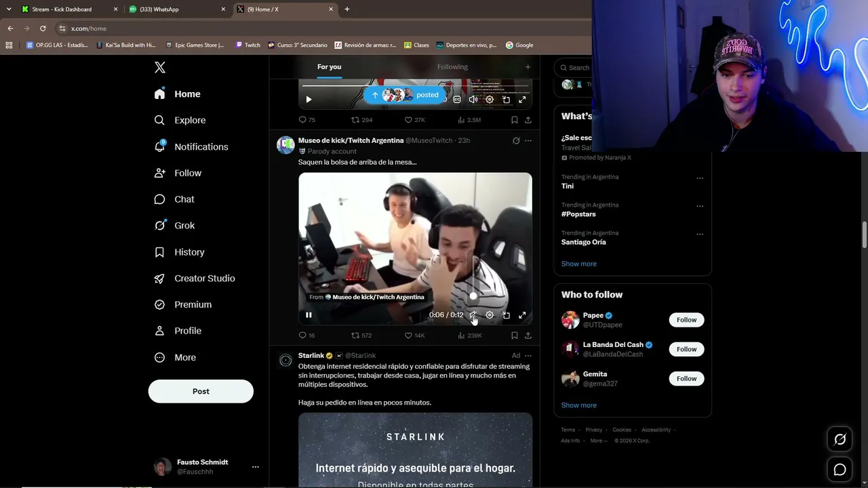Click the Post button
Image resolution: width=868 pixels, height=488 pixels.
coord(201,391)
